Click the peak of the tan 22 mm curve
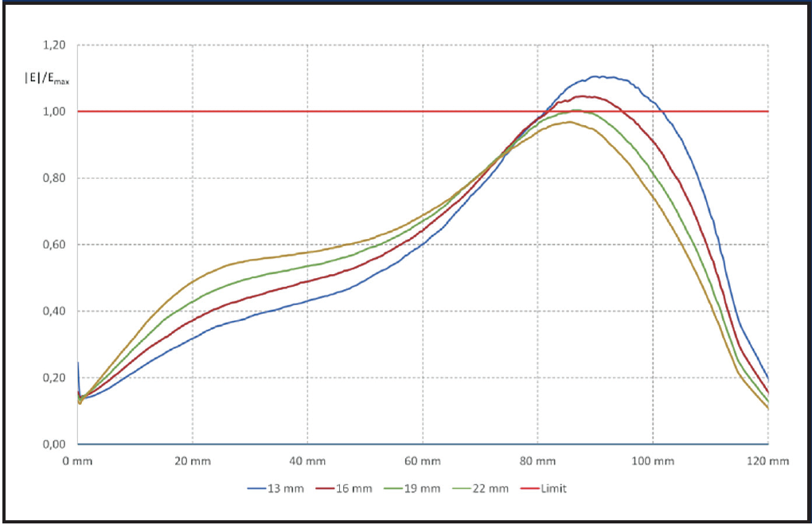The width and height of the screenshot is (812, 529). 570,122
